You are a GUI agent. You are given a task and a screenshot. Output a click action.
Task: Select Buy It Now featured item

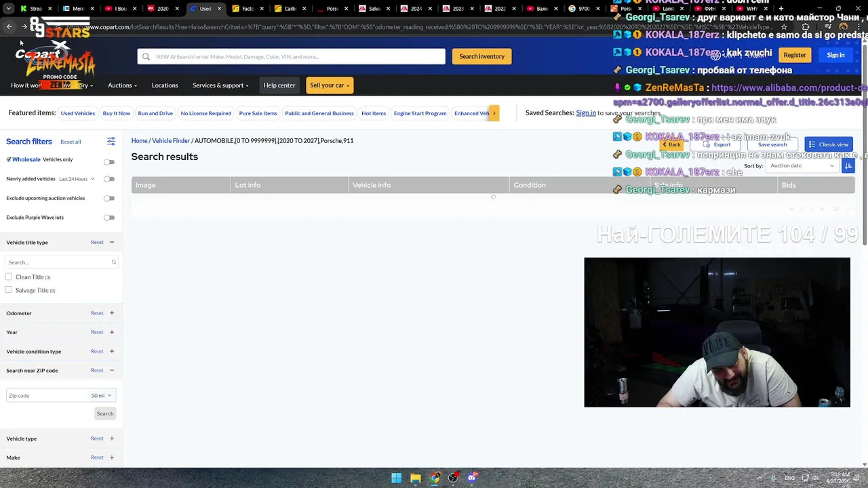click(117, 113)
